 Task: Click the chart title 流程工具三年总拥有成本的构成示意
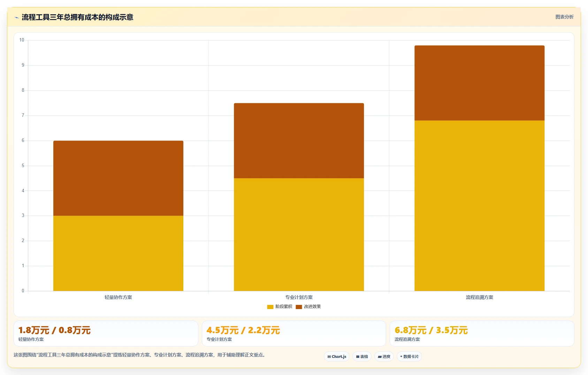[77, 17]
